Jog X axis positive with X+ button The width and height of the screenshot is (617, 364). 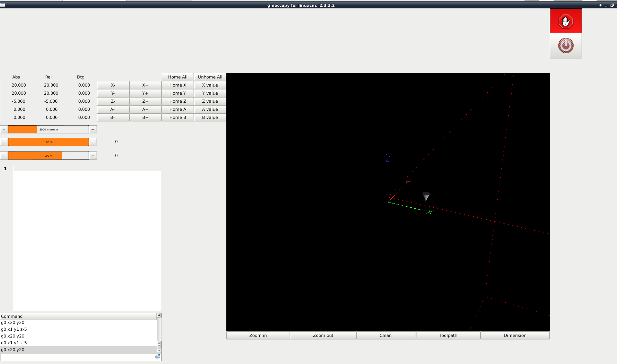pos(145,85)
